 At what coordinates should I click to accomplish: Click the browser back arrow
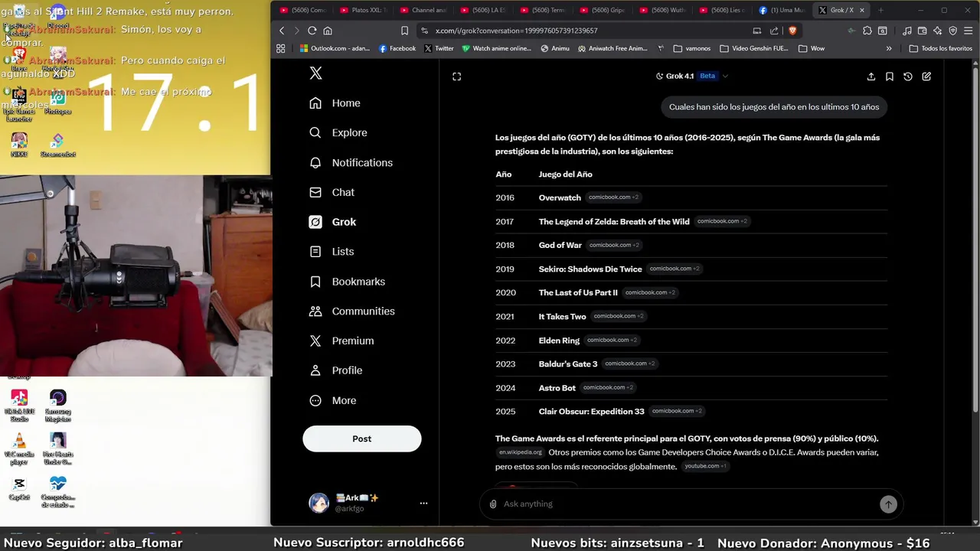[282, 31]
